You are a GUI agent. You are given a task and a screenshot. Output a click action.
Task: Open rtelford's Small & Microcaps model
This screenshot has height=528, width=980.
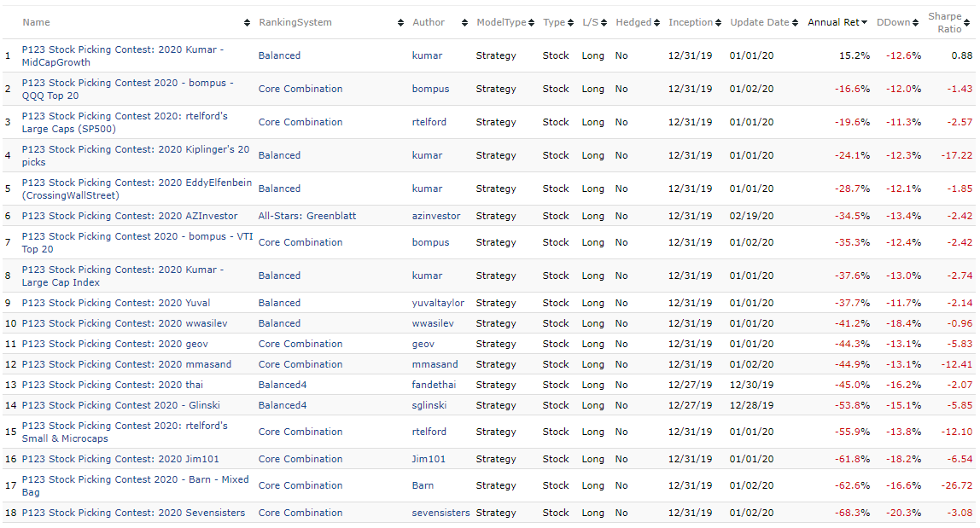(125, 432)
